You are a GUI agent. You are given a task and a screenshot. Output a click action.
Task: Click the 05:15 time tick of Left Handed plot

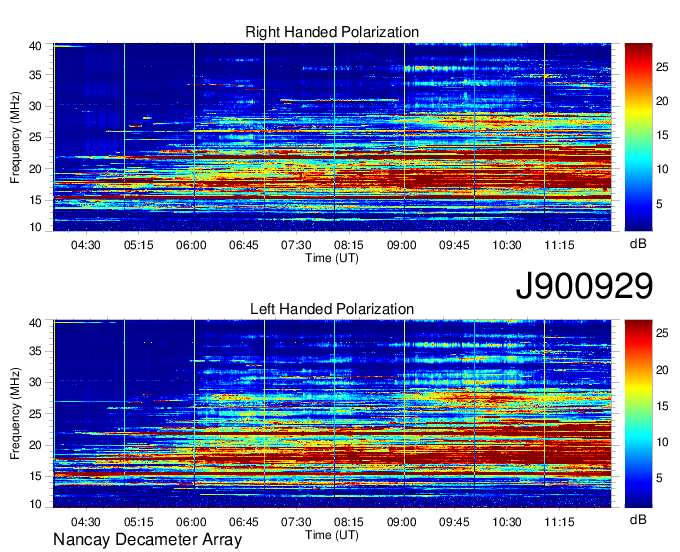tap(138, 522)
